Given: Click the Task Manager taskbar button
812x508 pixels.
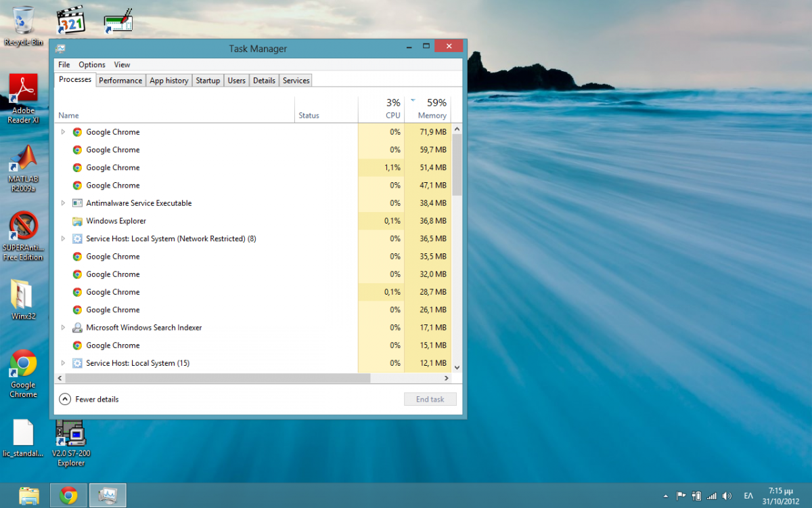Looking at the screenshot, I should 107,496.
